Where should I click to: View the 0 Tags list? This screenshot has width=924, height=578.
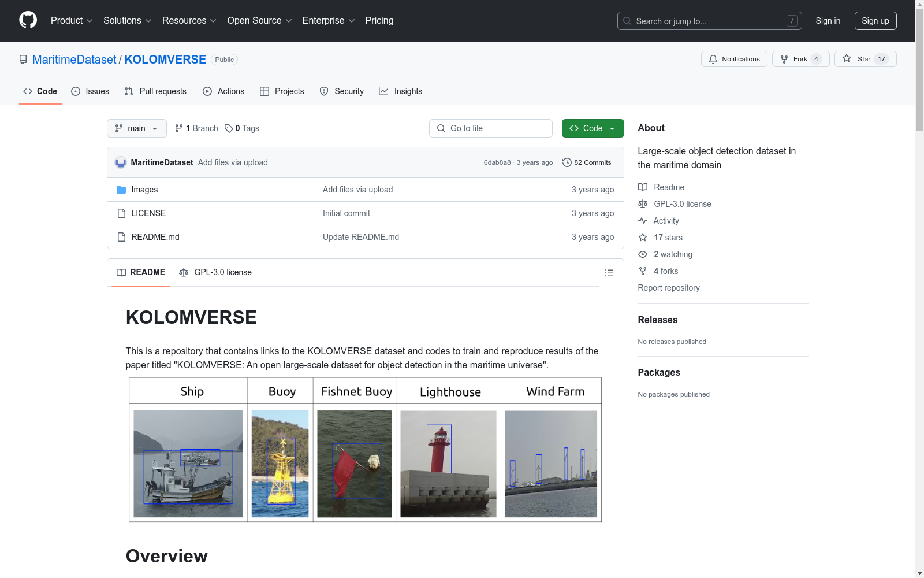[x=242, y=128]
